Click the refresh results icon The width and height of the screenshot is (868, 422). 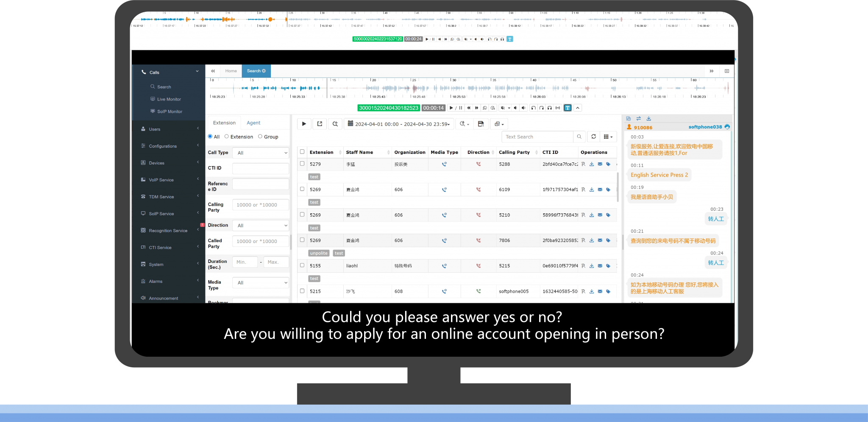coord(594,137)
